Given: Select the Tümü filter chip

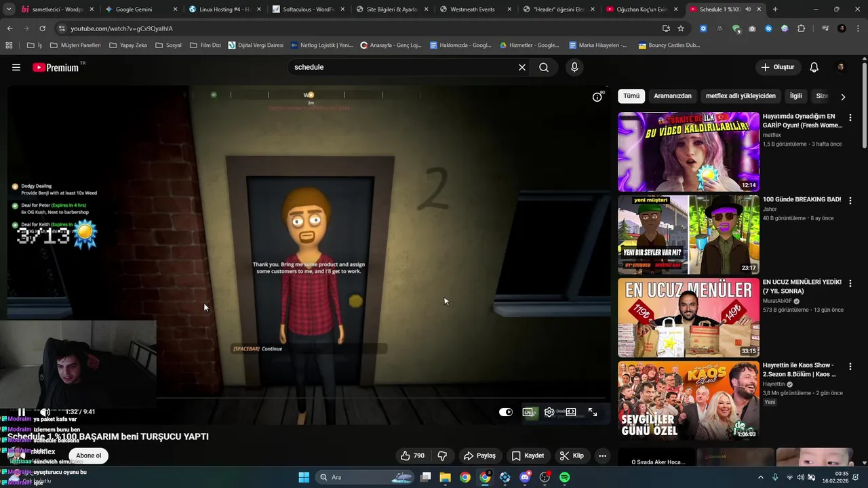Looking at the screenshot, I should tap(631, 96).
